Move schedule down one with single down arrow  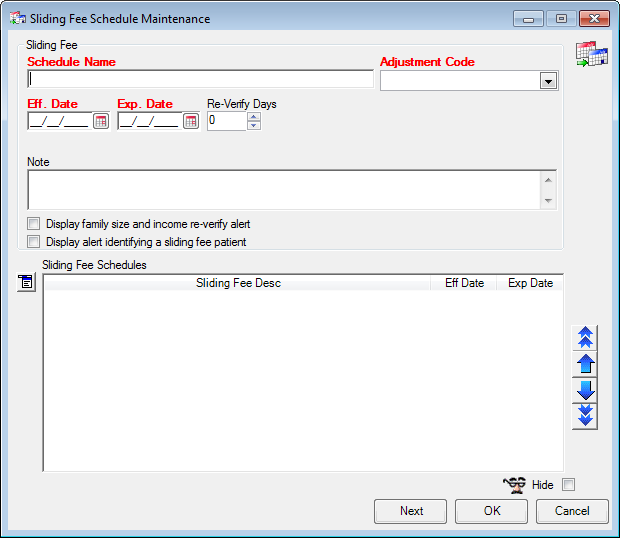[585, 390]
